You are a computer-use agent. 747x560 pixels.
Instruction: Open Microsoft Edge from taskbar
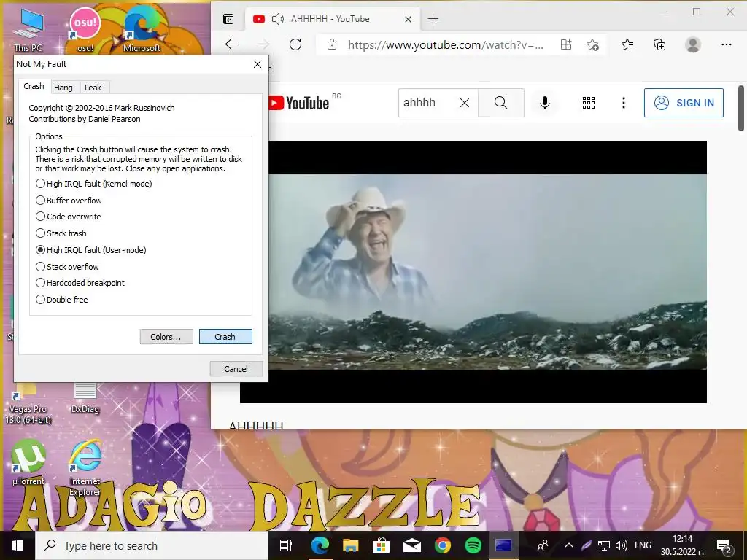[x=320, y=545]
